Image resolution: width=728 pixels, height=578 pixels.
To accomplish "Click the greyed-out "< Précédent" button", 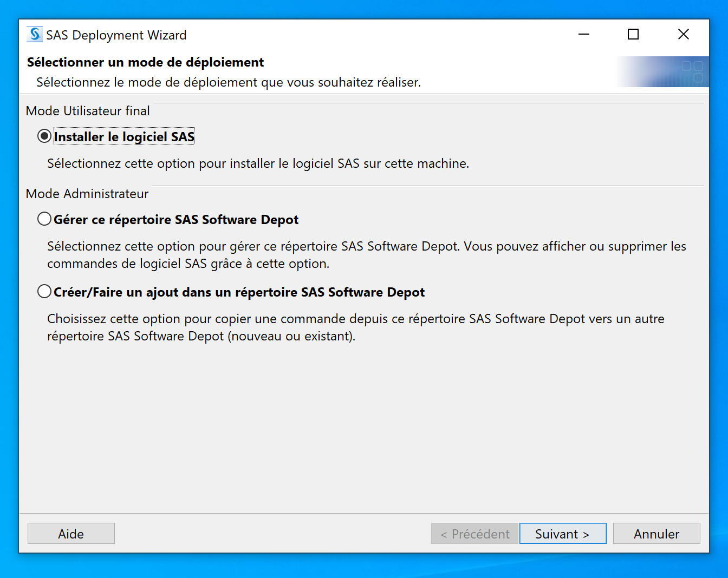I will 474,534.
